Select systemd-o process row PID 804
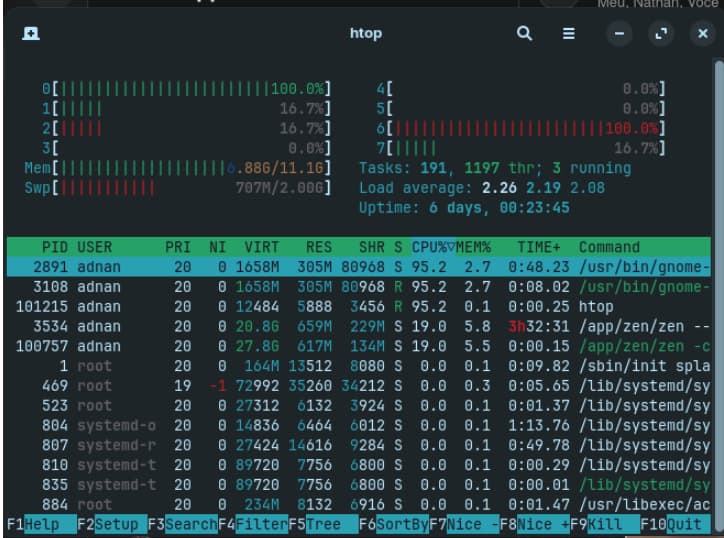 coord(359,425)
